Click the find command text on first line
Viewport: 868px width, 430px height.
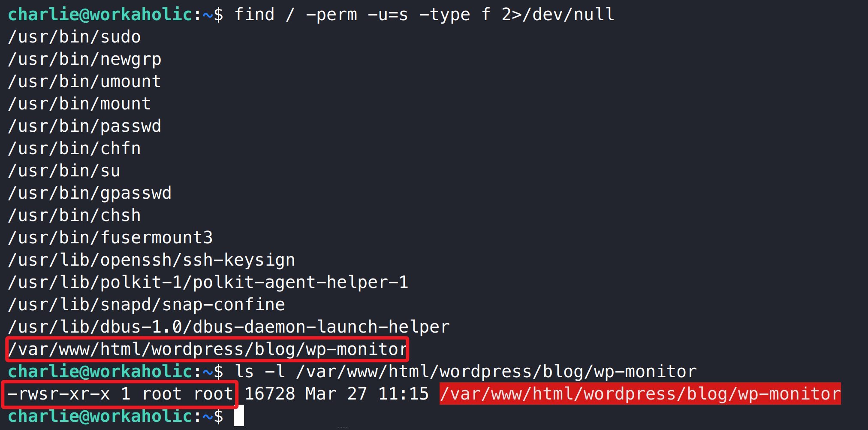coord(424,15)
